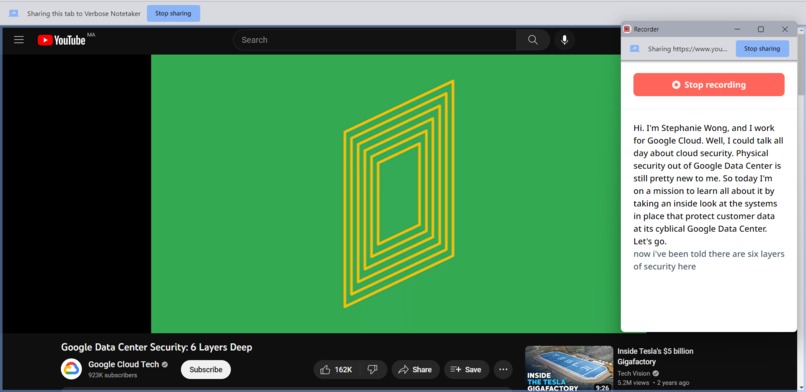
Task: Click the 'now i've been told' live transcript line
Action: click(709, 260)
